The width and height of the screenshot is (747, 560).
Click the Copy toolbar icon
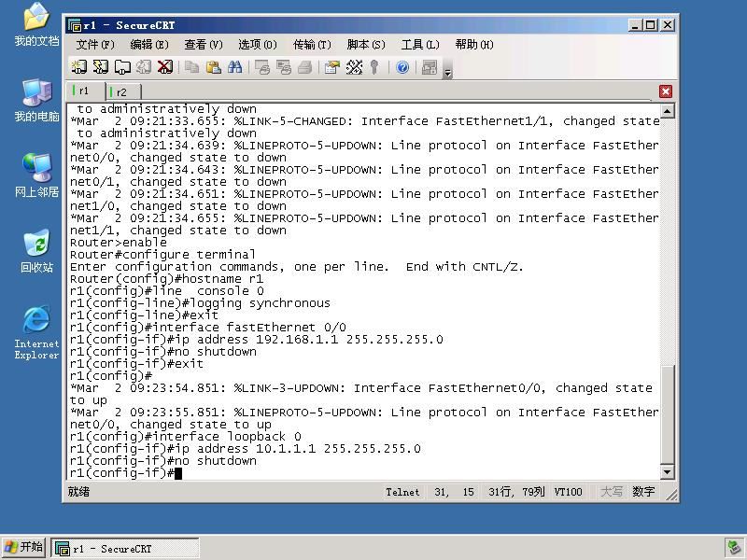click(x=192, y=67)
